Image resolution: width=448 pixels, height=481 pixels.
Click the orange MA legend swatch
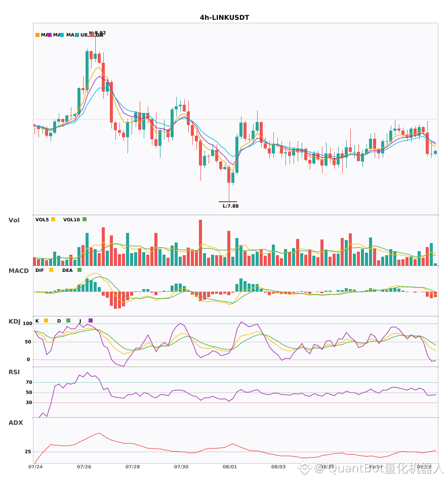click(x=37, y=35)
